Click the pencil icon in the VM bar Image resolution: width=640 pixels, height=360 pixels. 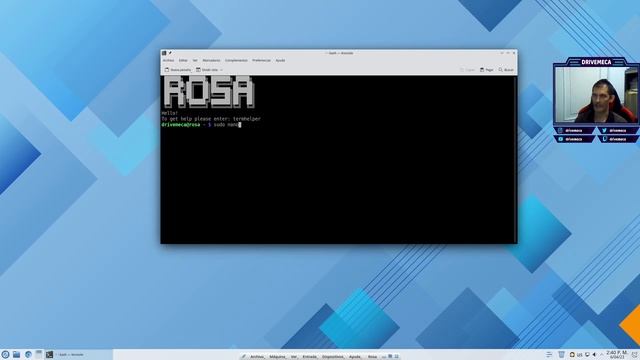[x=244, y=357]
